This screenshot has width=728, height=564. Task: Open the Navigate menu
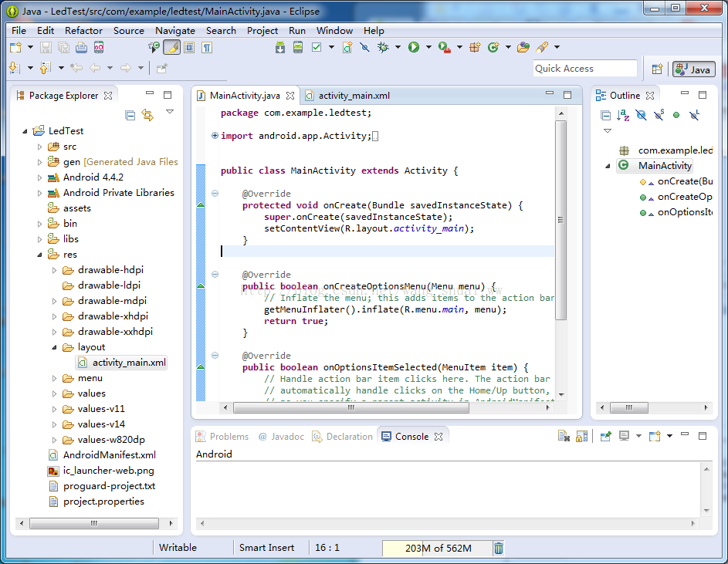click(x=175, y=31)
